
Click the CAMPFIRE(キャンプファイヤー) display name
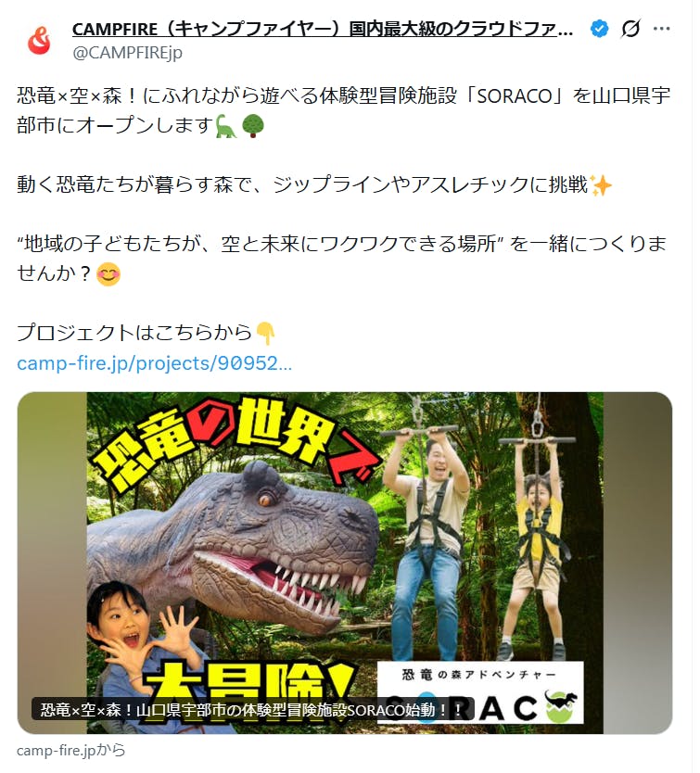[322, 29]
